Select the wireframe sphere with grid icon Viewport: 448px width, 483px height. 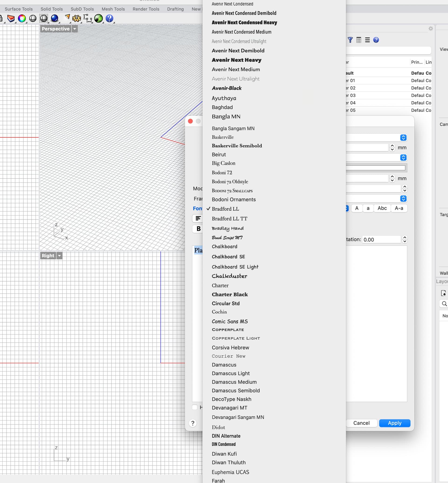[x=44, y=18]
